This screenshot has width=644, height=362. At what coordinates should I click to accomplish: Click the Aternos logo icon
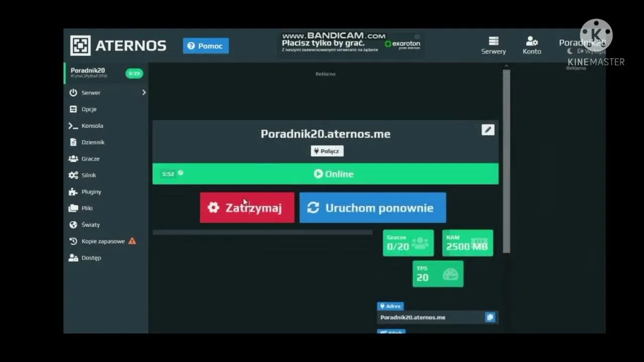click(x=80, y=46)
